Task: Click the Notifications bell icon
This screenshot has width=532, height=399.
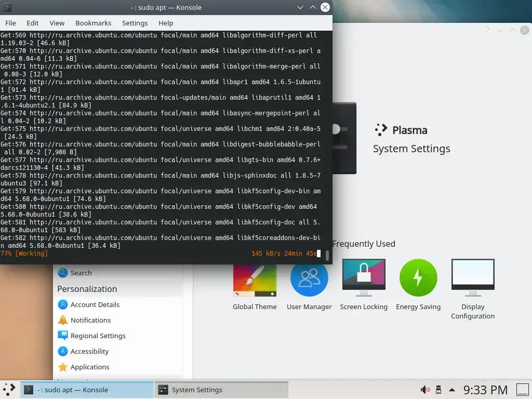Action: [63, 320]
